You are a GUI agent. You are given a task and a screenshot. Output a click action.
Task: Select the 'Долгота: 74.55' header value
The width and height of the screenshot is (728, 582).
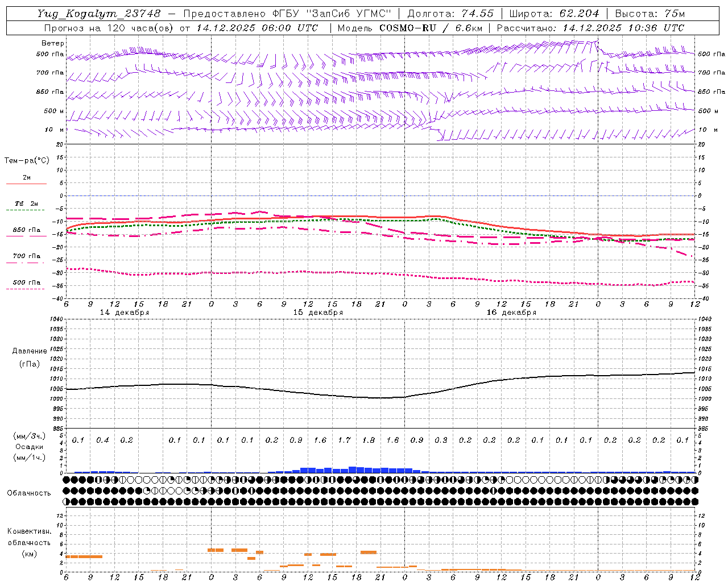click(450, 14)
